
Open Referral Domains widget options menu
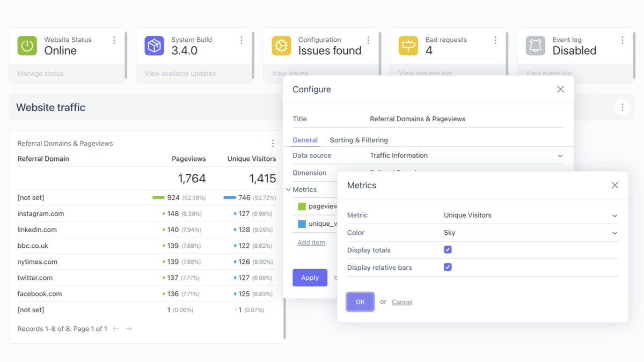point(273,143)
